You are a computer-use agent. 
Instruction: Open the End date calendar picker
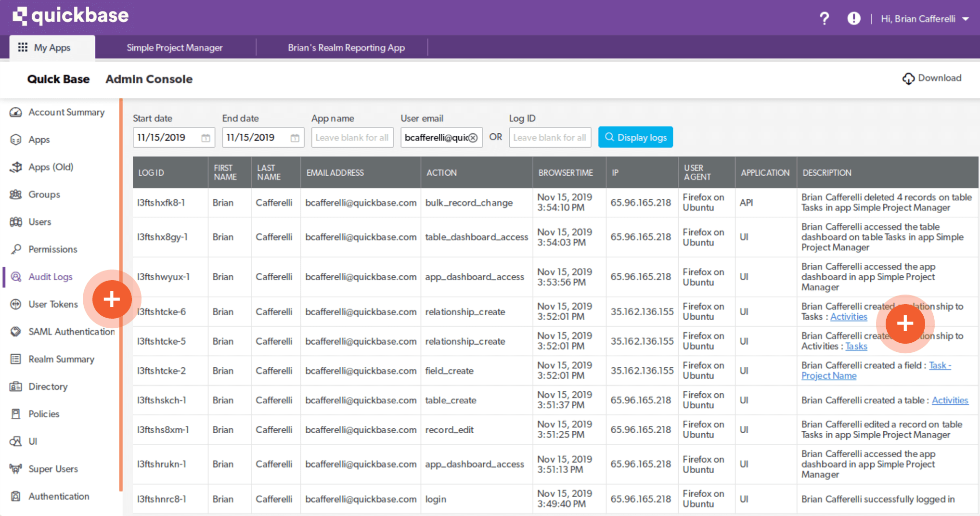[x=295, y=138]
